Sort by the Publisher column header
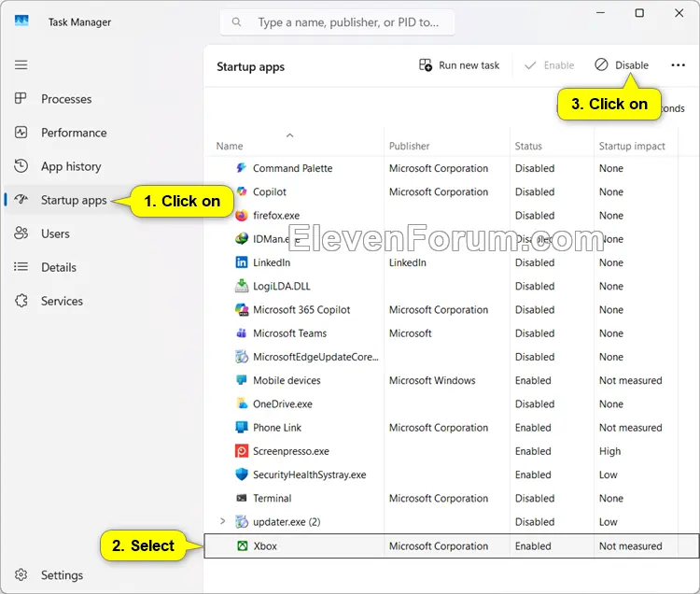Screen dimensions: 700x594 tap(409, 146)
